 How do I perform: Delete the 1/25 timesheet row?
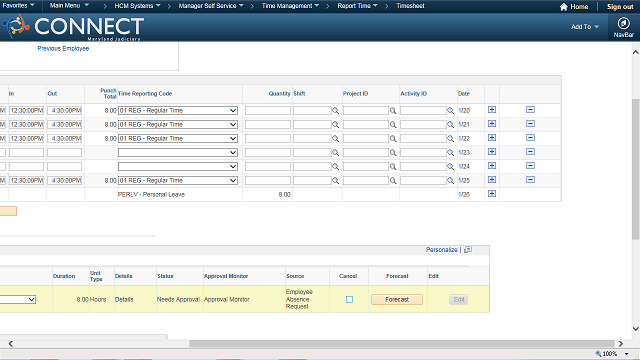[x=530, y=180]
